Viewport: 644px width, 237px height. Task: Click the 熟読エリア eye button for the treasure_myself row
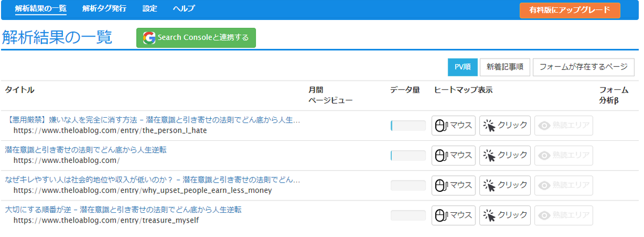[x=563, y=215]
